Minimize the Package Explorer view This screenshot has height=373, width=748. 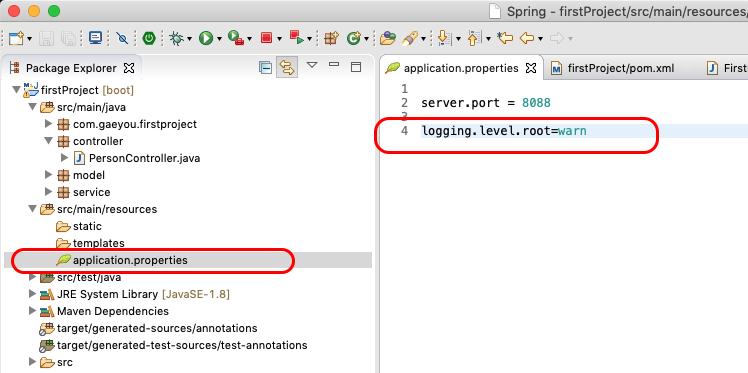click(334, 64)
